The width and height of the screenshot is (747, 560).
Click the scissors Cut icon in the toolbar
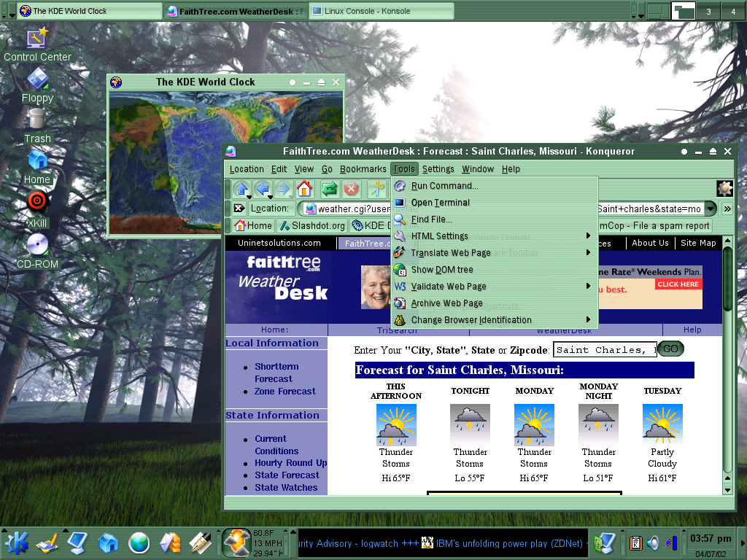377,189
